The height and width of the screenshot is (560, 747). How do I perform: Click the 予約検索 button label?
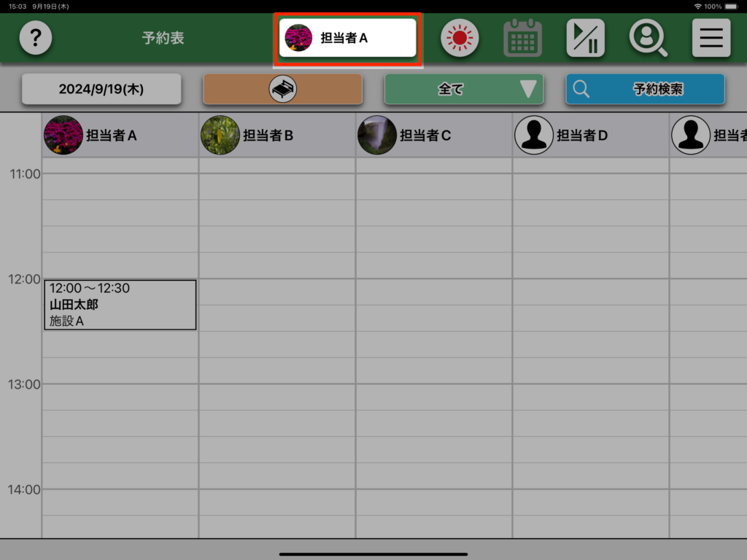pos(658,89)
